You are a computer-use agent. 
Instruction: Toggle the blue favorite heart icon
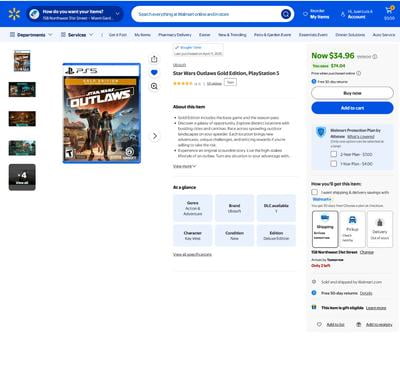(154, 73)
